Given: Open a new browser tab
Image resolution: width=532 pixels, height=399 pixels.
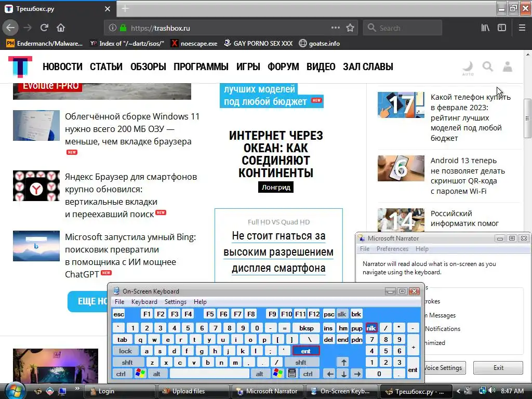Looking at the screenshot, I should (125, 8).
